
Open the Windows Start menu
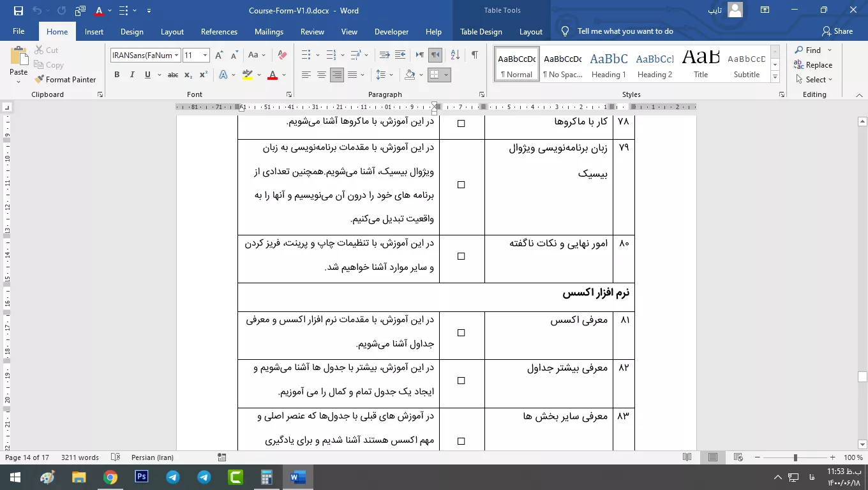coord(15,477)
